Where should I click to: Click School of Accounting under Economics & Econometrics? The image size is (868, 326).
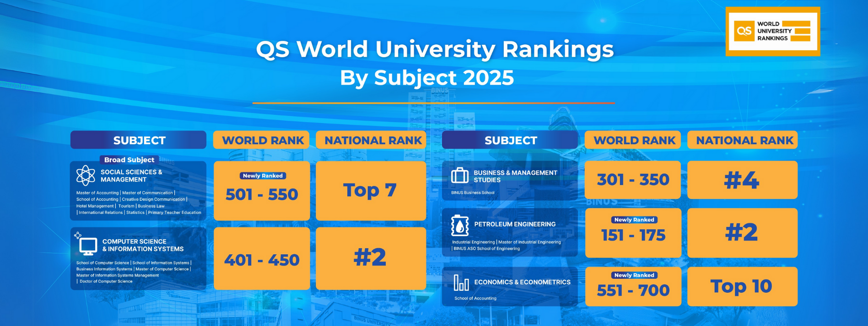pyautogui.click(x=475, y=299)
